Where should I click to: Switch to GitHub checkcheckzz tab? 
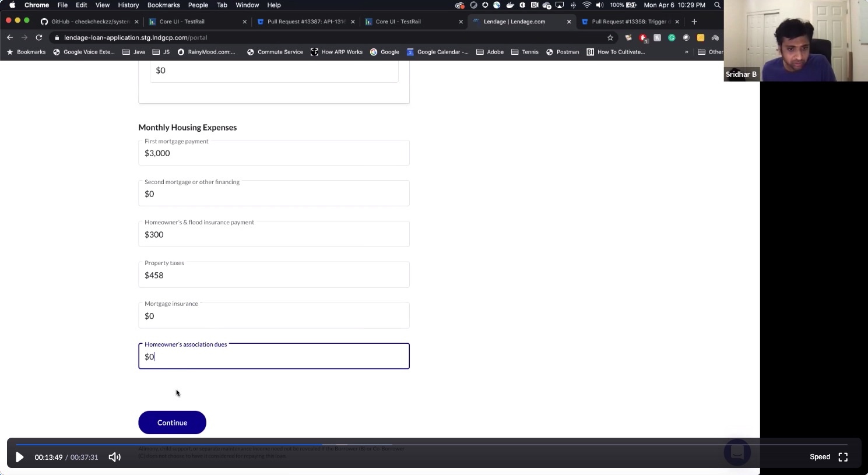point(90,22)
